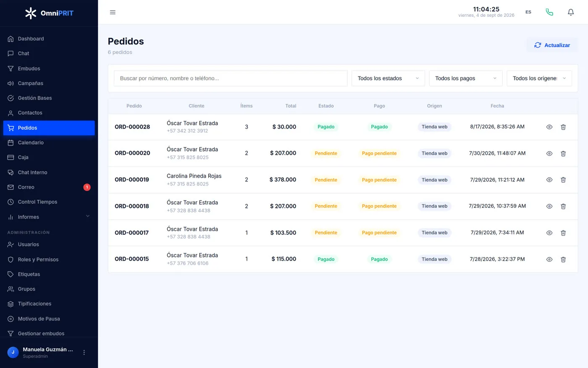This screenshot has height=368, width=588.
Task: Open Calendario from sidebar
Action: pos(49,142)
